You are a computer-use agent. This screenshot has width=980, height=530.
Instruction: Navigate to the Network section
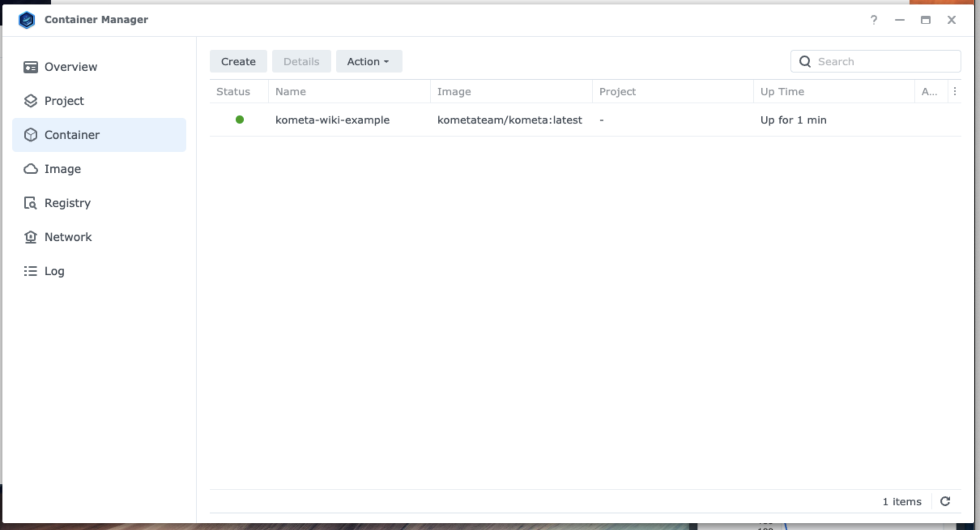pyautogui.click(x=99, y=237)
